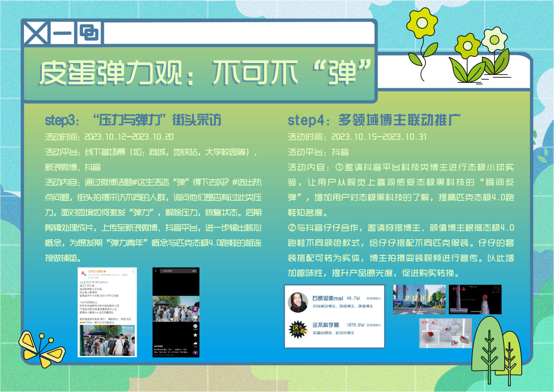The height and width of the screenshot is (392, 554).
Task: Click the title 皮蛋弹力观：不可不“弹”
Action: pyautogui.click(x=205, y=73)
